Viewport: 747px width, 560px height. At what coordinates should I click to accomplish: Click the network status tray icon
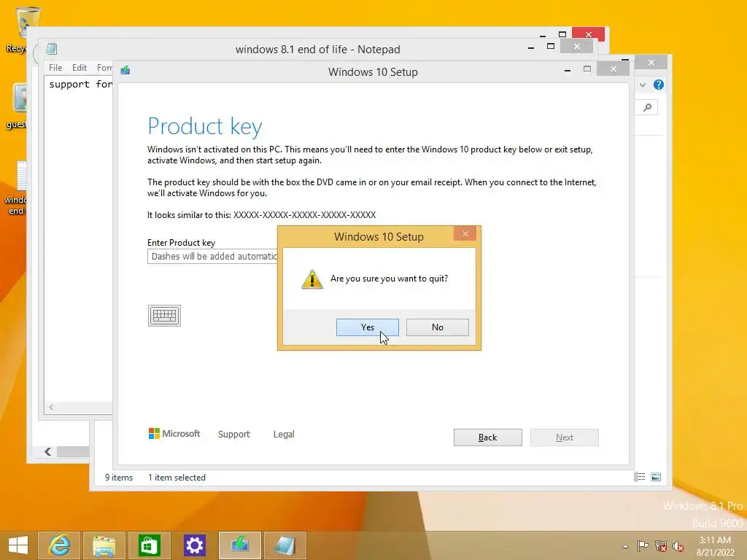(661, 545)
